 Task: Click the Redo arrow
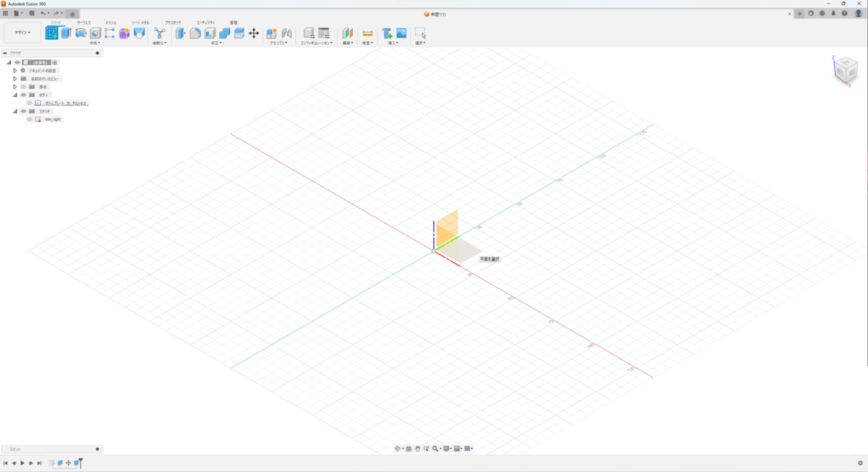click(56, 14)
